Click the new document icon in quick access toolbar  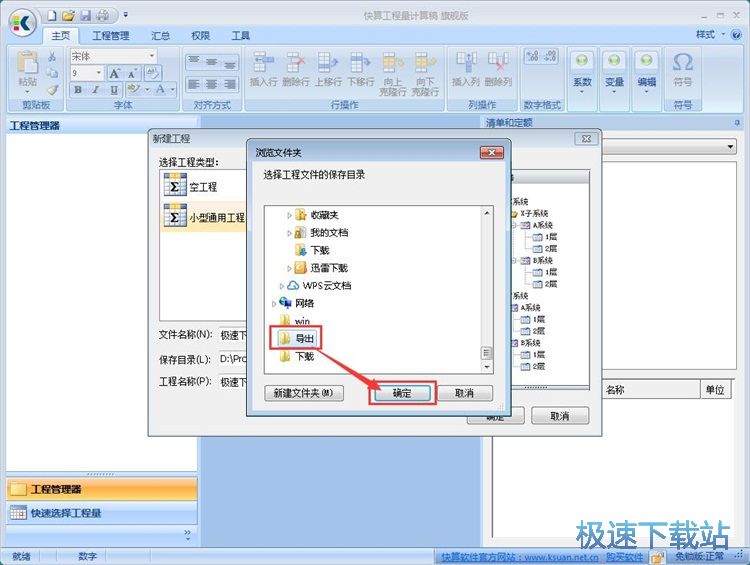[x=52, y=16]
